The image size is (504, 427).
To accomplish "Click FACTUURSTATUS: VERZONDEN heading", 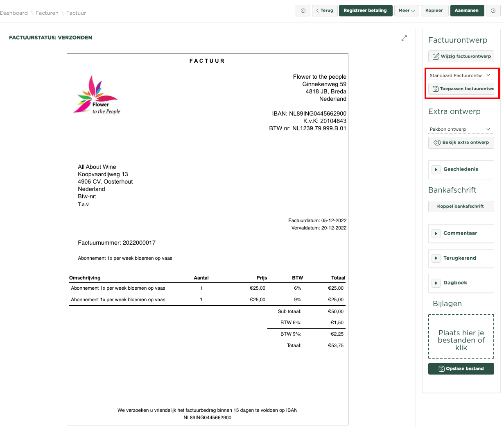I will pyautogui.click(x=51, y=38).
